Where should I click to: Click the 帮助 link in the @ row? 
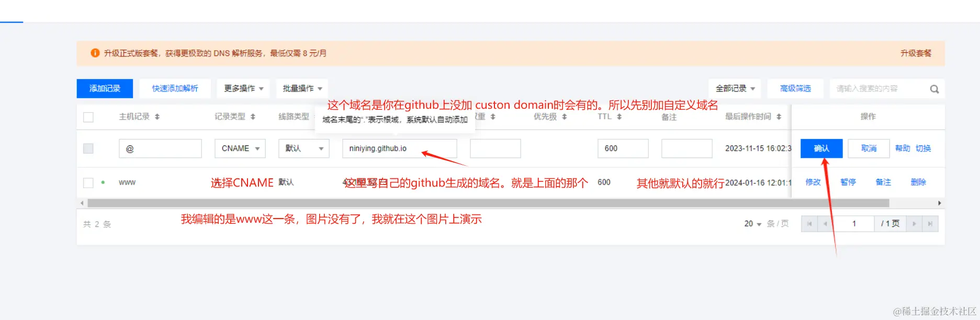(903, 148)
